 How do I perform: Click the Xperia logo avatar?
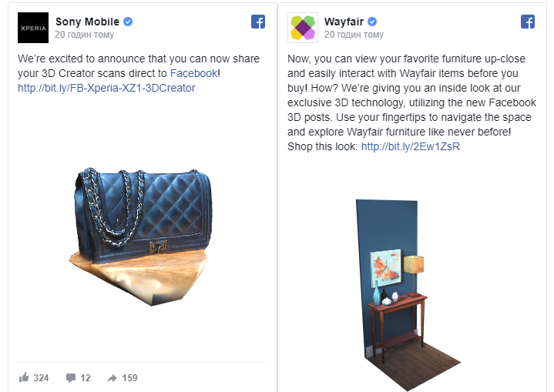[33, 28]
